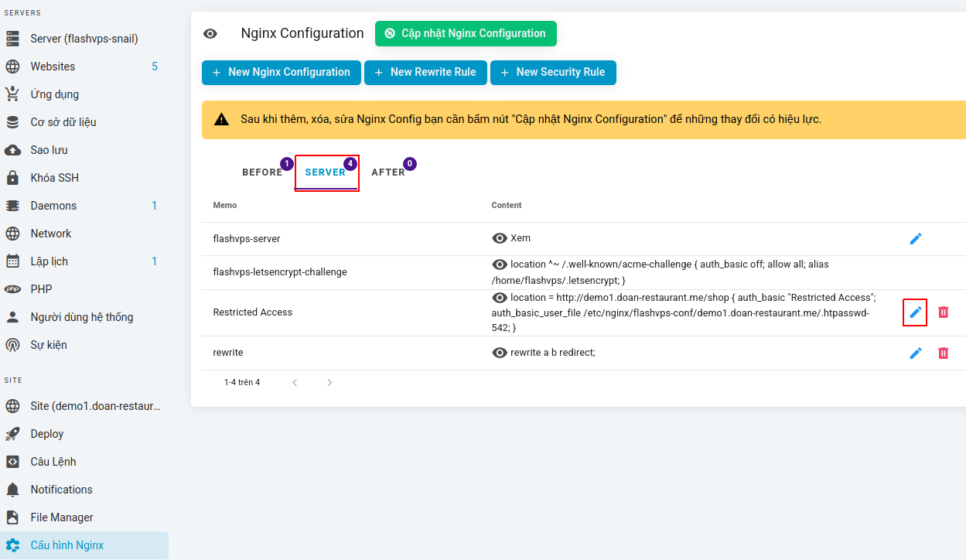The image size is (966, 560).
Task: Edit the Restricted Access rule
Action: tap(915, 312)
